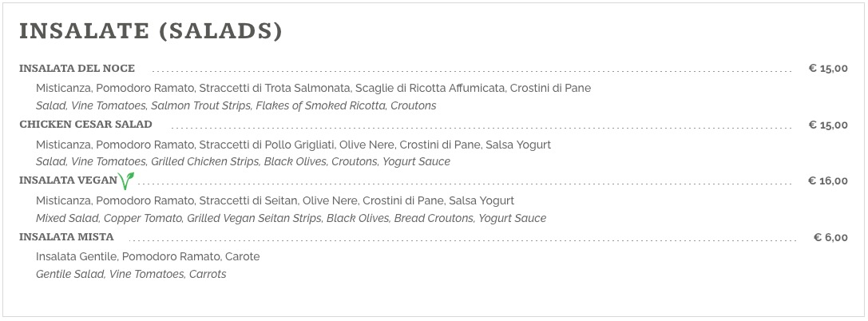Click the English text 'Gentile Salad, Vine Tomatoes, Carrots'

pyautogui.click(x=131, y=275)
